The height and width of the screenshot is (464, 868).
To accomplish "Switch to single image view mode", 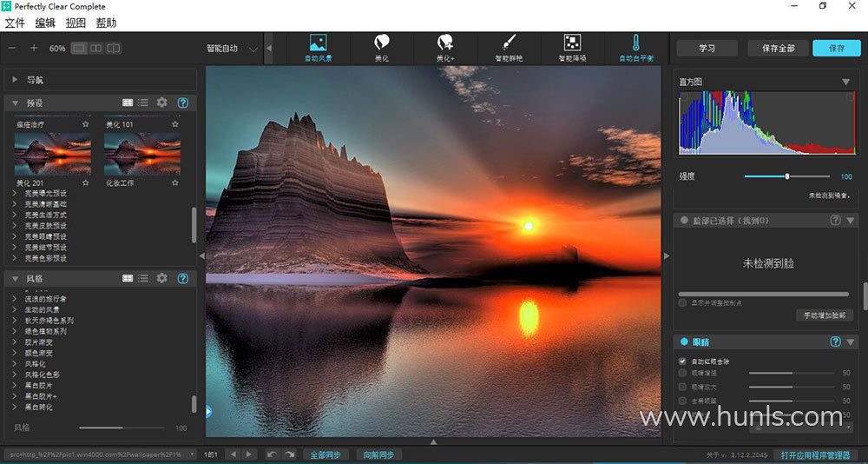I will click(x=79, y=49).
